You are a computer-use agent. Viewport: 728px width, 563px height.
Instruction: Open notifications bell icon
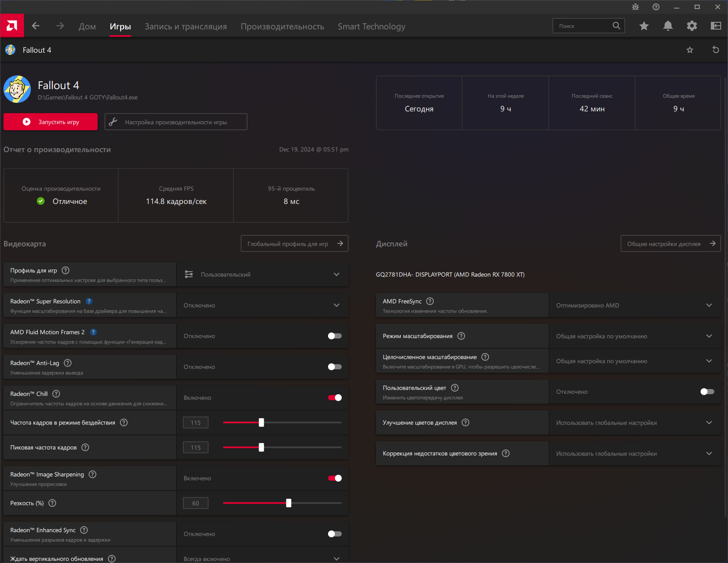point(668,26)
